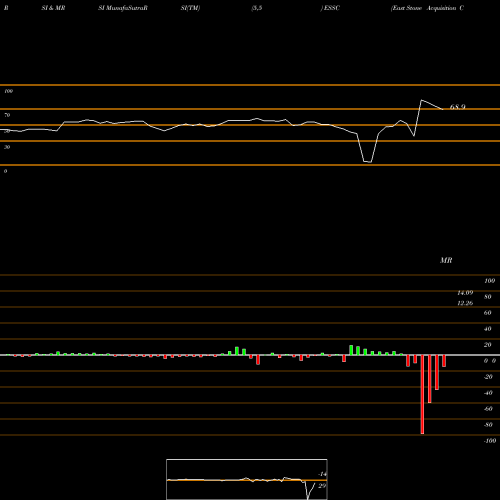Click the 14.09 value in MR panel

click(x=465, y=293)
